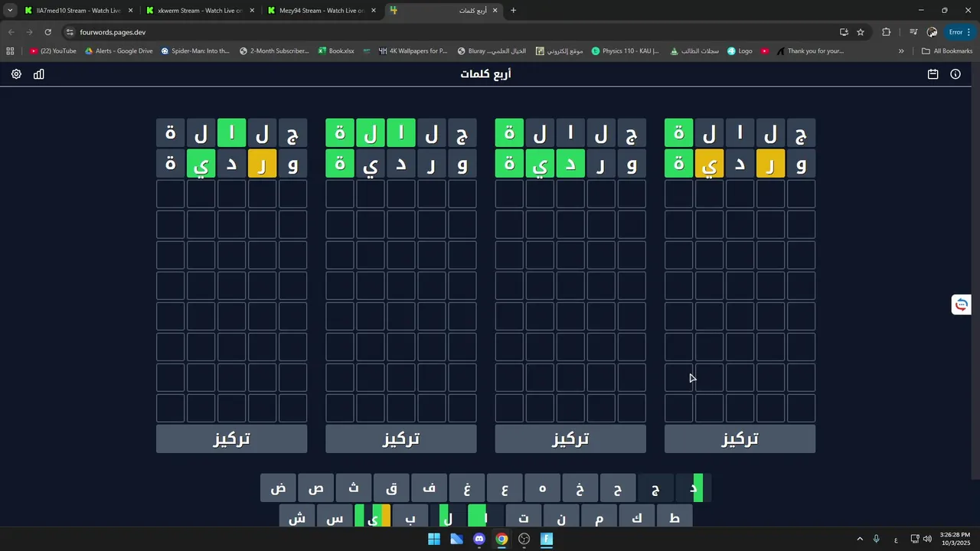Switch to xkwerm Stream tab
This screenshot has height=551, width=980.
point(201,11)
